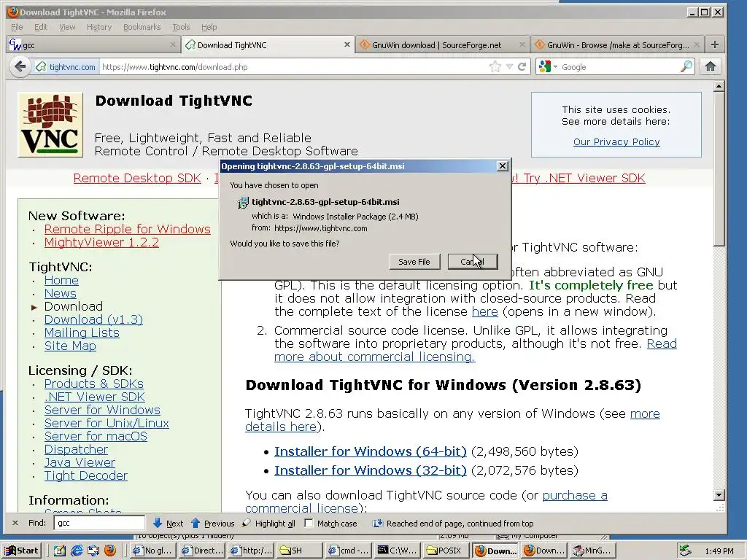Launch Internet Explorer from quick launch

[x=76, y=551]
